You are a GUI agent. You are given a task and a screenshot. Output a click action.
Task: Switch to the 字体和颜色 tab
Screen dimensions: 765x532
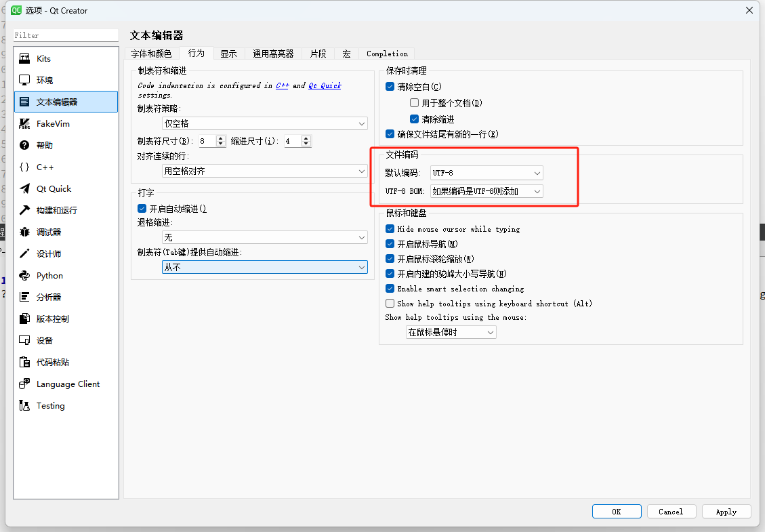pos(151,54)
